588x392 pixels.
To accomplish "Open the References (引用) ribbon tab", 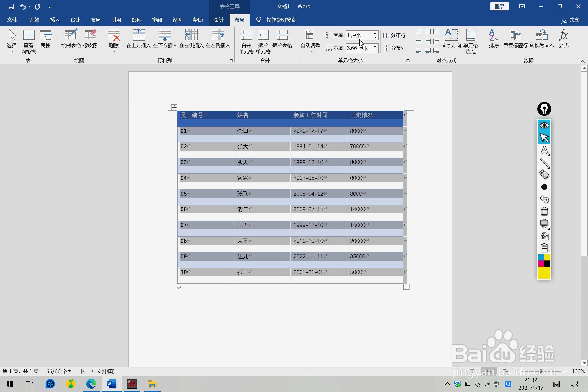I will pos(116,20).
